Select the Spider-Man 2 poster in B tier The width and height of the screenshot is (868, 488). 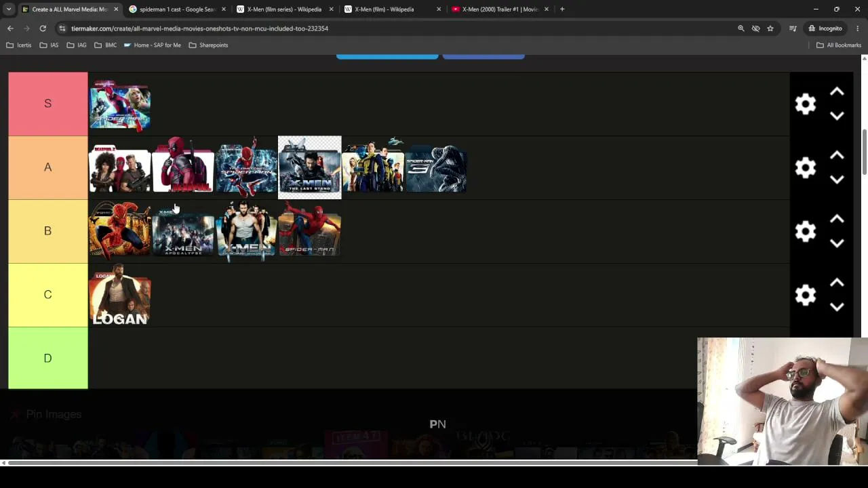[120, 231]
